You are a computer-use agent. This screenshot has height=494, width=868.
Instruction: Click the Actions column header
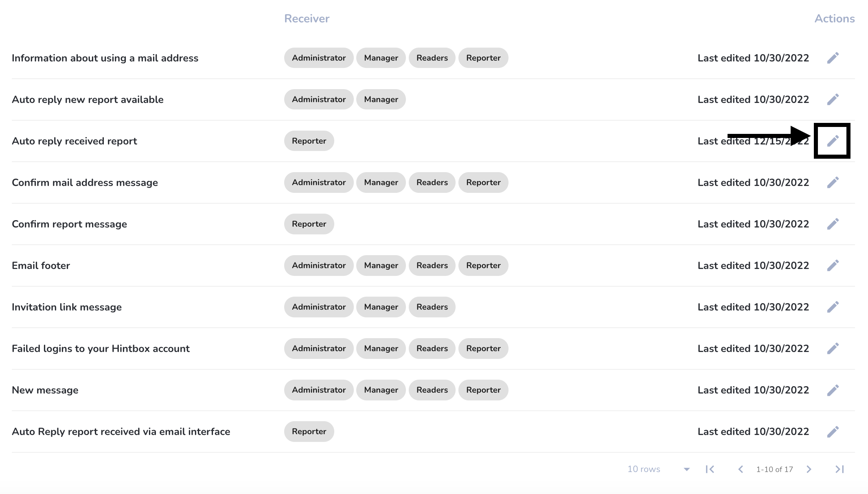(x=835, y=19)
